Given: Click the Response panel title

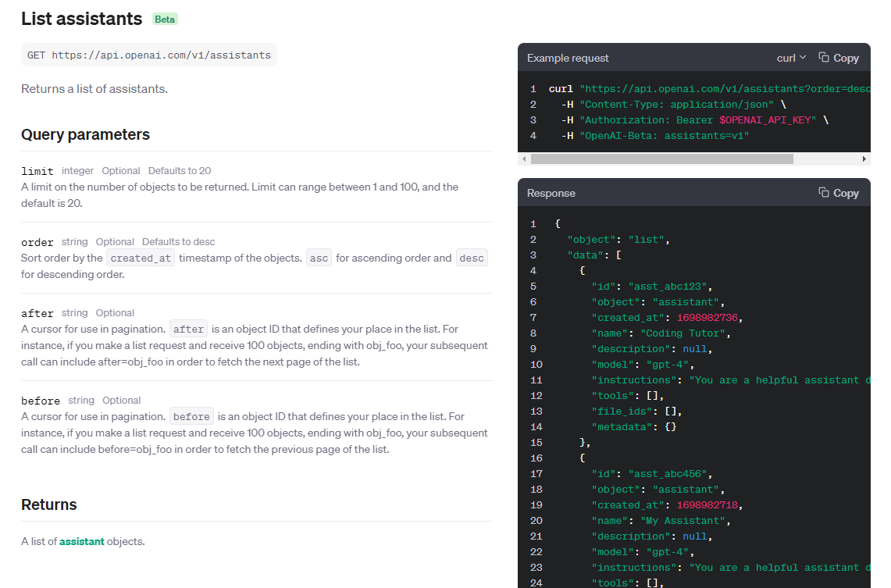Looking at the screenshot, I should (551, 193).
